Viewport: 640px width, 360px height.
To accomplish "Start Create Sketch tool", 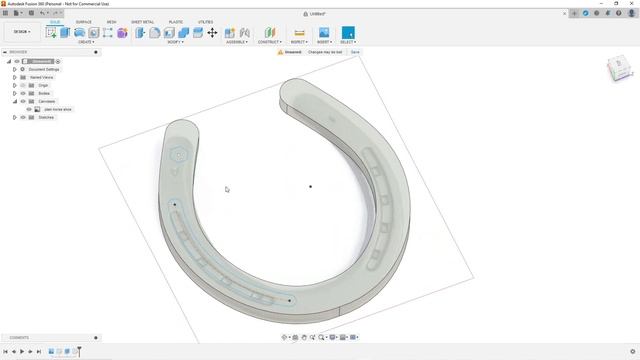I will tap(51, 33).
